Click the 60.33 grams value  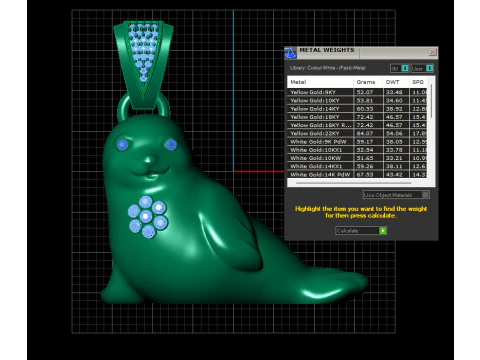365,109
